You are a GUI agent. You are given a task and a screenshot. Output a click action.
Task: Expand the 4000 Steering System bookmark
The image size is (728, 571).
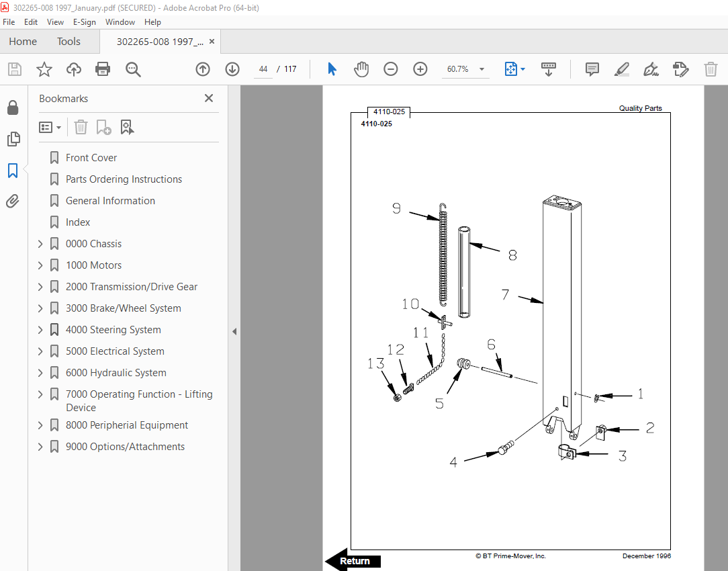pyautogui.click(x=40, y=330)
